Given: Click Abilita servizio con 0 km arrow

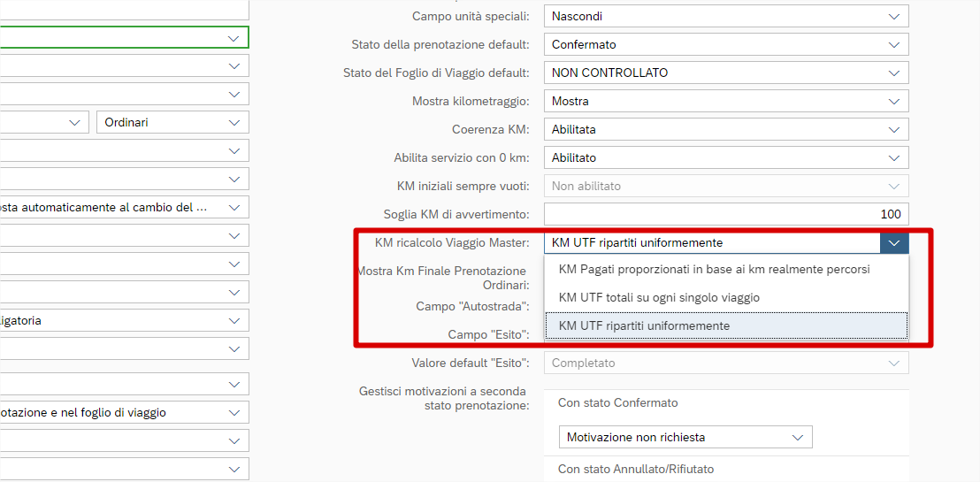Looking at the screenshot, I should pos(893,157).
